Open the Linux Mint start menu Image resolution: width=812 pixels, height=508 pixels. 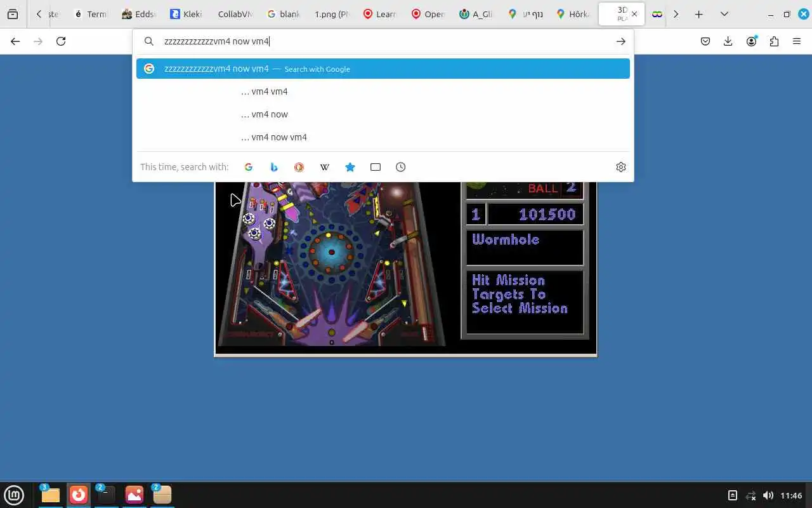click(14, 495)
